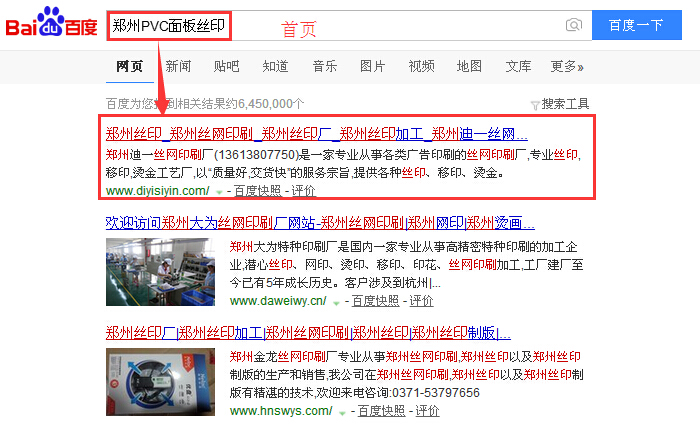Viewport: 700px width, 431px height.
Task: Click the packaged fan product thumbnail
Action: [x=160, y=382]
